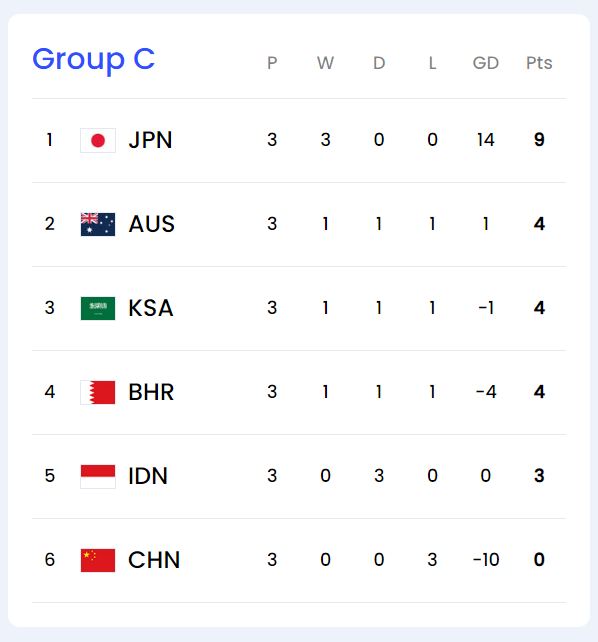Click the W column header

tap(325, 63)
